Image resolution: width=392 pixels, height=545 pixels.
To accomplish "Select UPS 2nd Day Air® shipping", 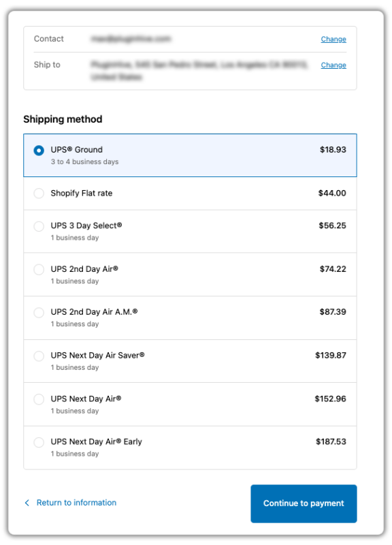I will tap(39, 270).
